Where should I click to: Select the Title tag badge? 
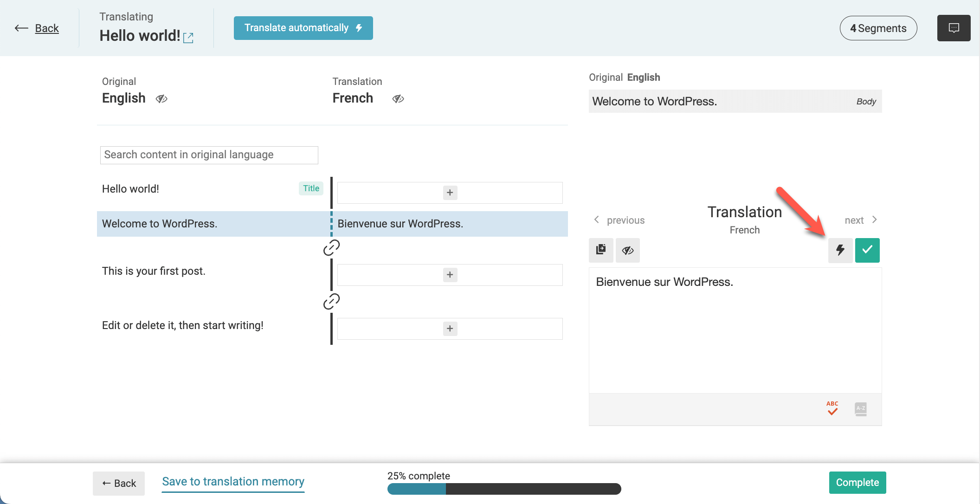[x=311, y=188]
